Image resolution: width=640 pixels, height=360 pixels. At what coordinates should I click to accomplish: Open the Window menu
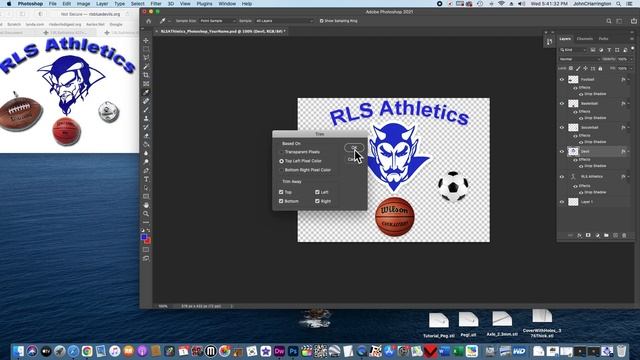pyautogui.click(x=227, y=4)
